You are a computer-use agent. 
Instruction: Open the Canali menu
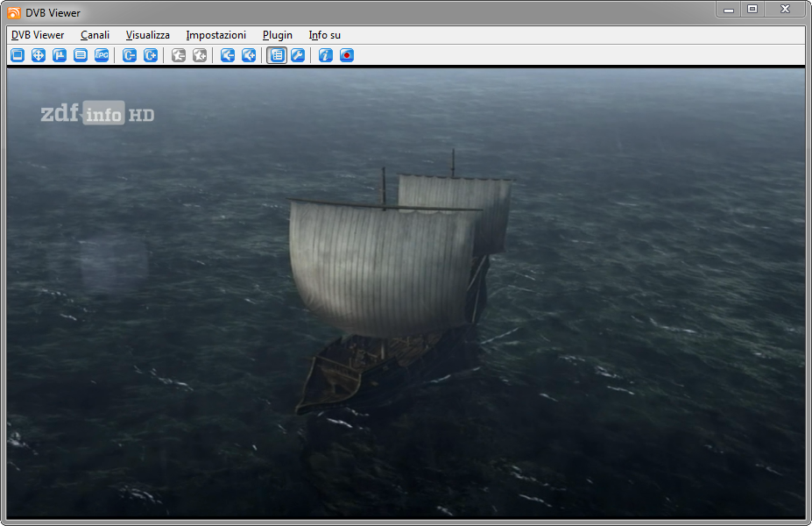95,35
